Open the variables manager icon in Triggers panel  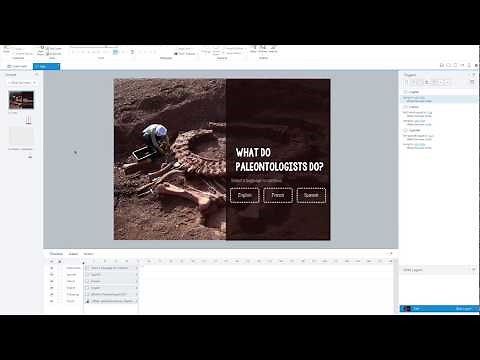pyautogui.click(x=472, y=82)
